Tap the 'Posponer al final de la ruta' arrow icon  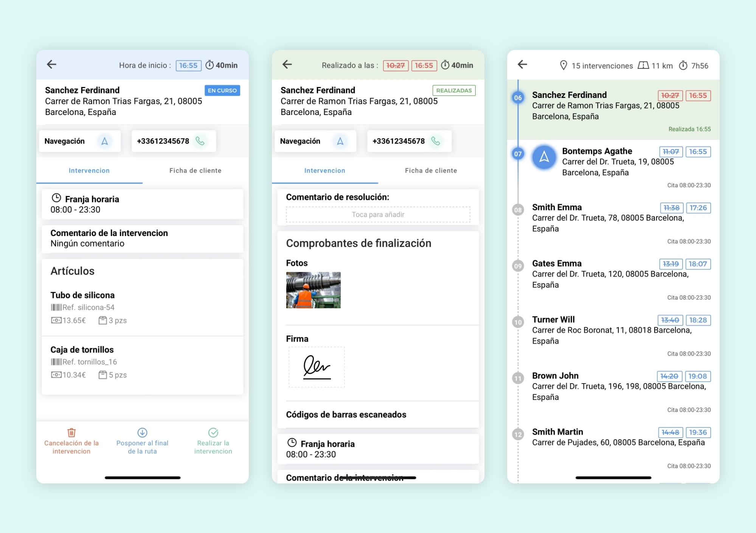point(142,432)
